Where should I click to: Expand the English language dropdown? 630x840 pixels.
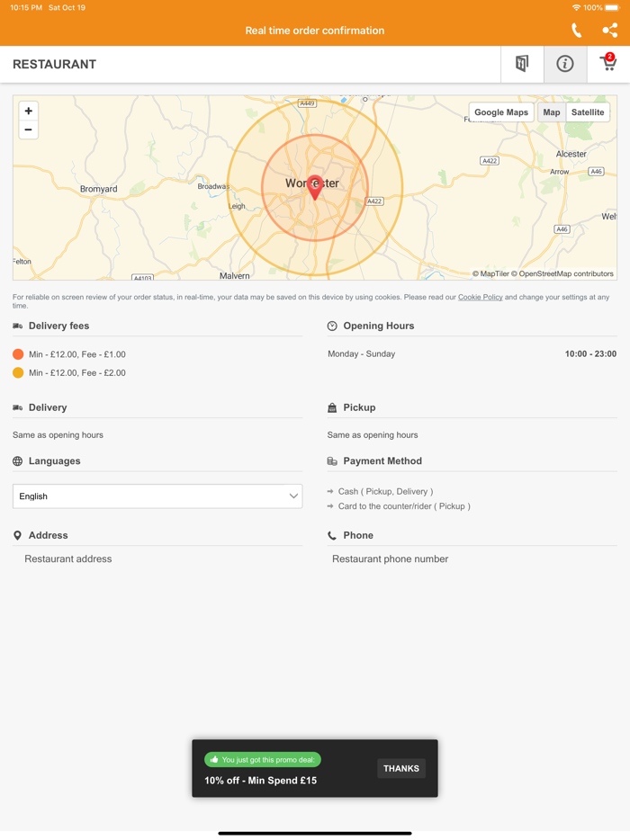pyautogui.click(x=157, y=496)
